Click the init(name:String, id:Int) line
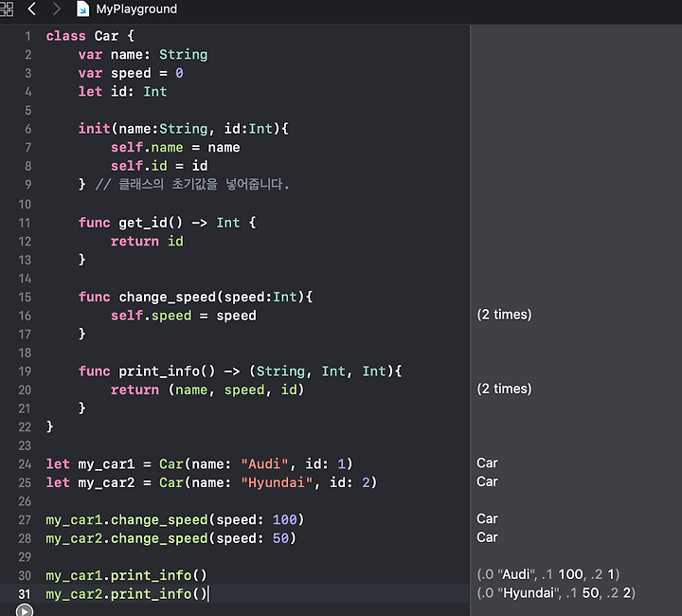This screenshot has width=682, height=616. pos(183,129)
